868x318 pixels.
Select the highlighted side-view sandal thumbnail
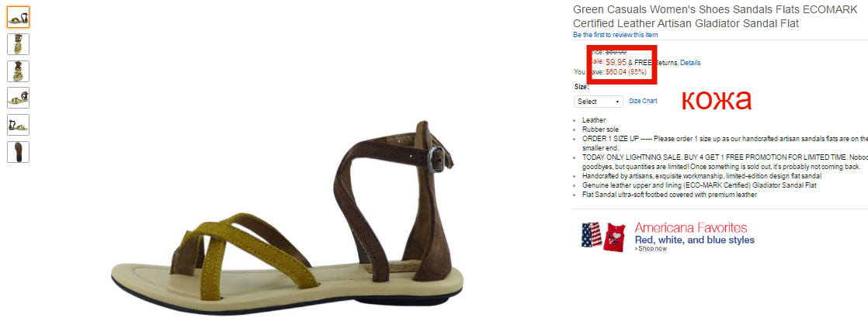[x=19, y=17]
